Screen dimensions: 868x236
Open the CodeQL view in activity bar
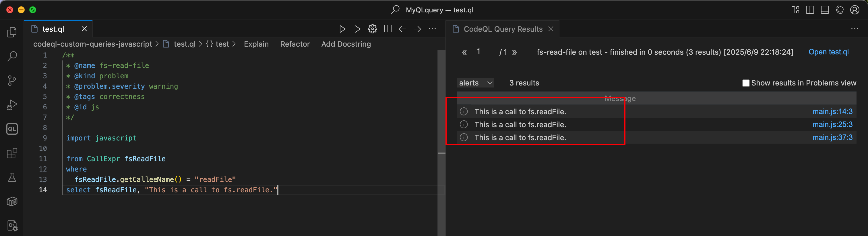click(x=12, y=129)
